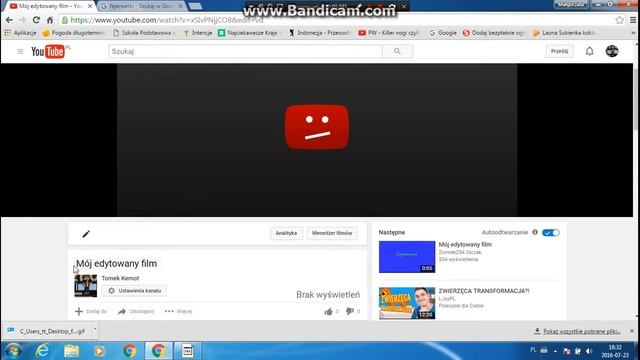Open the notifications bell
Screen dimensions: 640x360
pyautogui.click(x=589, y=51)
